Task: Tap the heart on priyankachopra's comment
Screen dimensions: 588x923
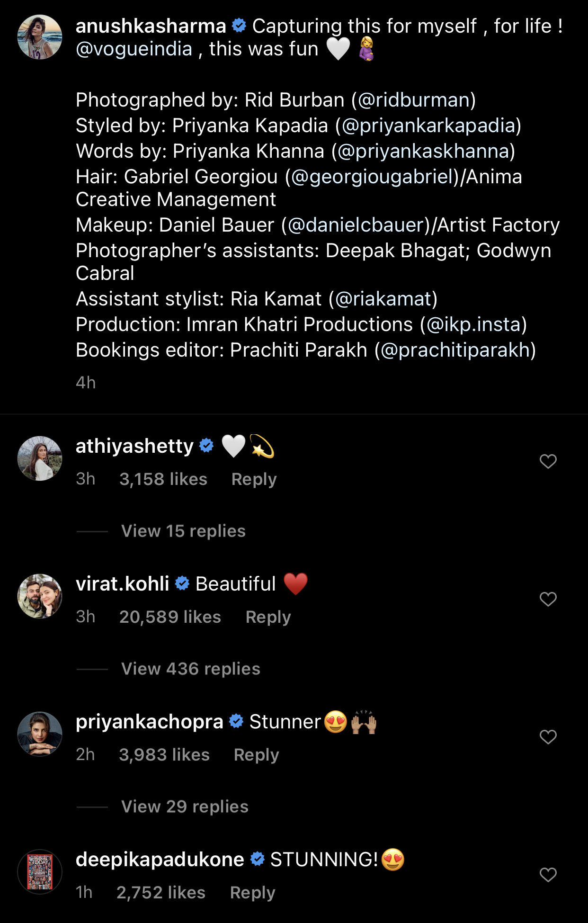Action: pos(548,737)
